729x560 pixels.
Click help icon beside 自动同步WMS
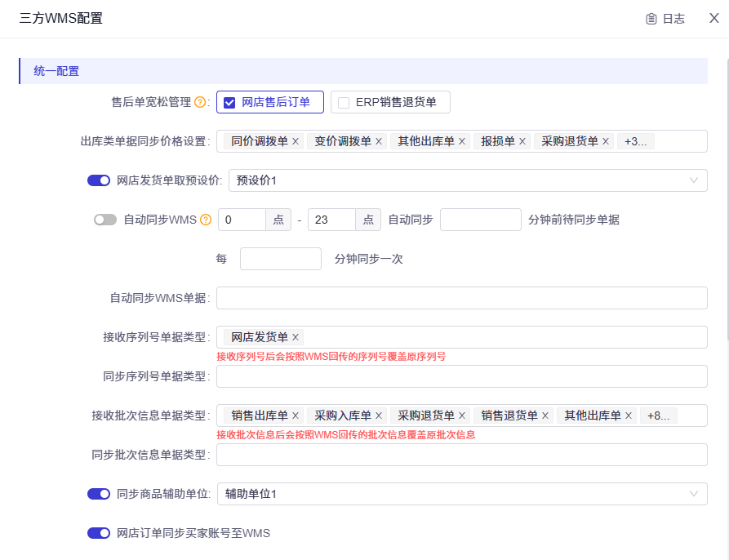pyautogui.click(x=206, y=220)
